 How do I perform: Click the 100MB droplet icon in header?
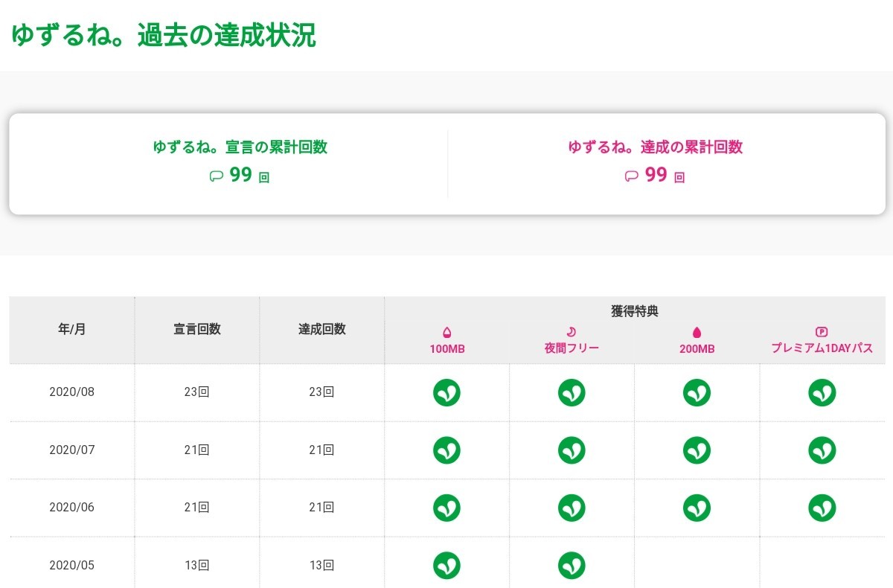point(447,333)
